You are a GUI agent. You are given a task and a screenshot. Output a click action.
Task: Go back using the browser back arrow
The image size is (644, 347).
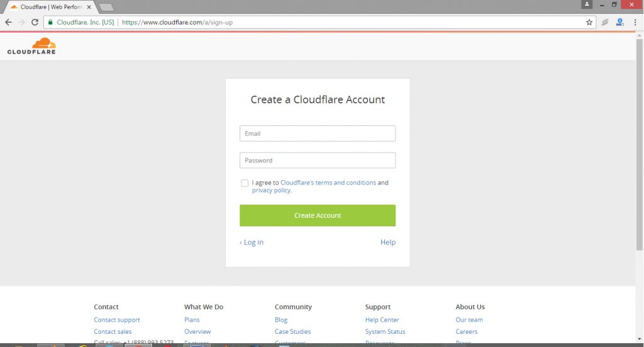[9, 22]
